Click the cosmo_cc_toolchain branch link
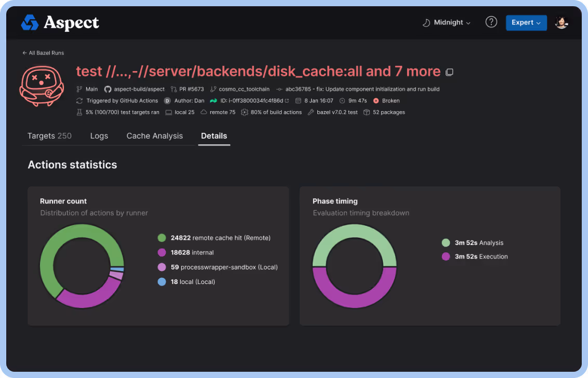This screenshot has width=588, height=378. coord(244,89)
